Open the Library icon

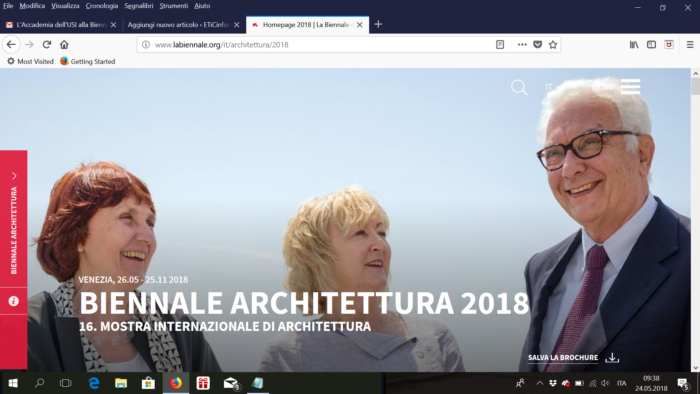click(x=634, y=45)
